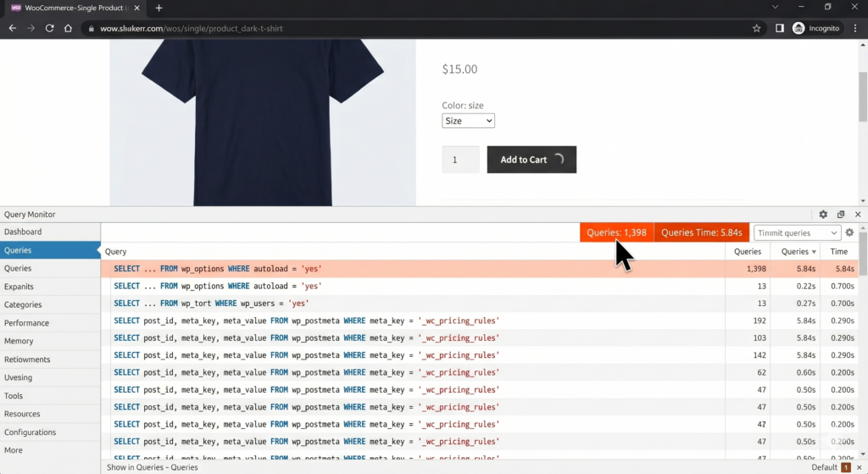
Task: Click the Query Monitor panel scrollbar down arrow
Action: pos(862,454)
